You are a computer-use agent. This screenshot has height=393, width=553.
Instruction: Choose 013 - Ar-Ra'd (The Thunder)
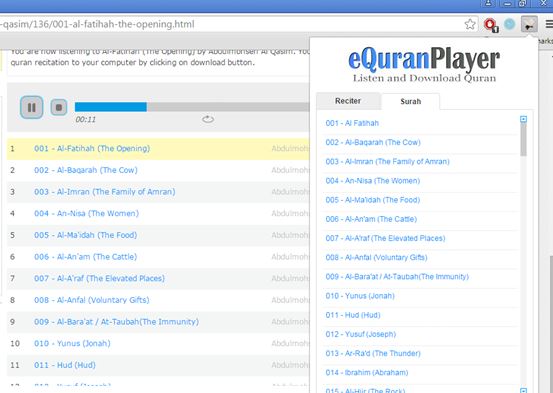373,353
